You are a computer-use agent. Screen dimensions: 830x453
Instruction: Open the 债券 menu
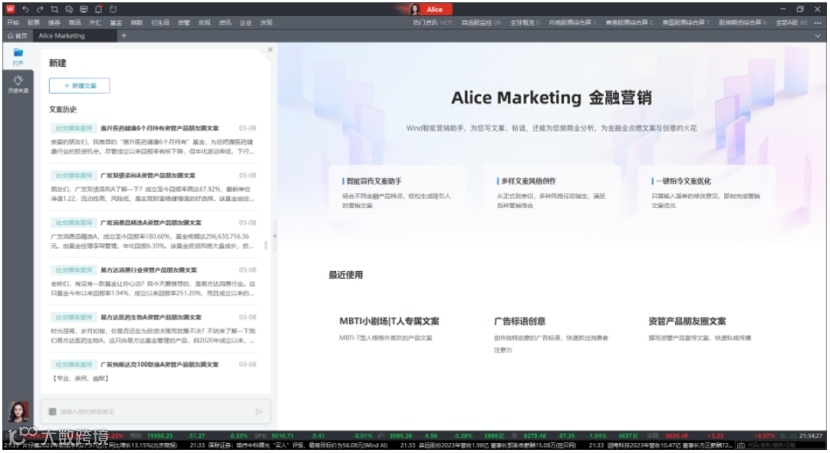pos(54,23)
